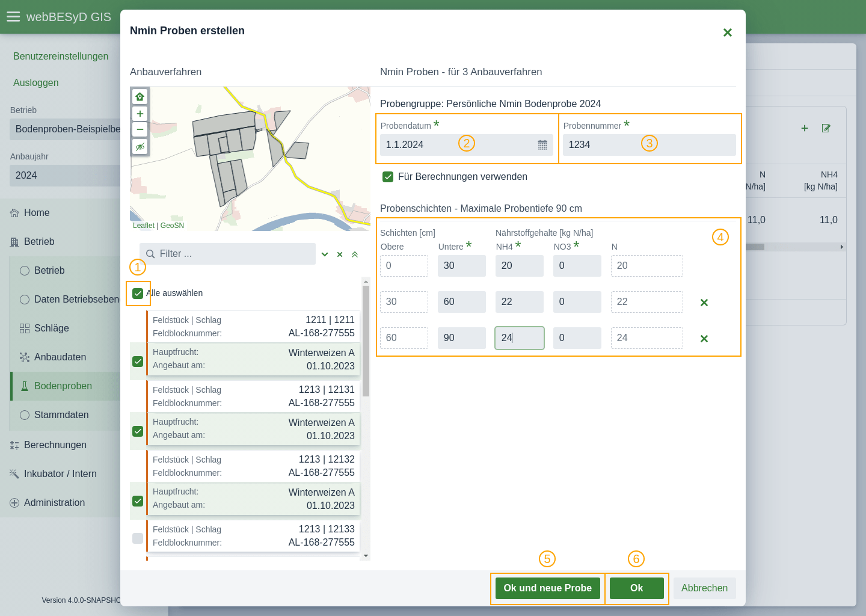The image size is (866, 616).
Task: Edit the NO3 value in first layer
Action: click(x=577, y=266)
